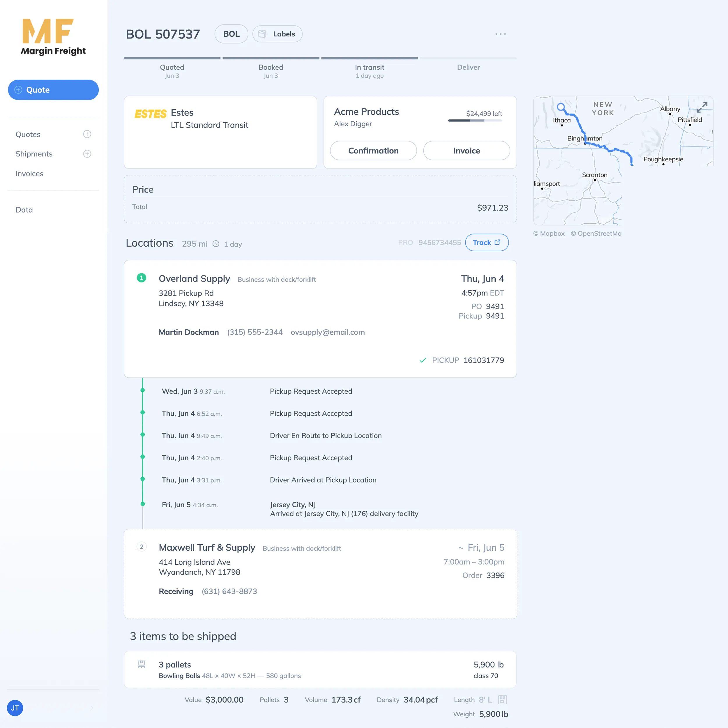Open shipping Labels
Viewport: 728px width, 728px height.
(277, 34)
